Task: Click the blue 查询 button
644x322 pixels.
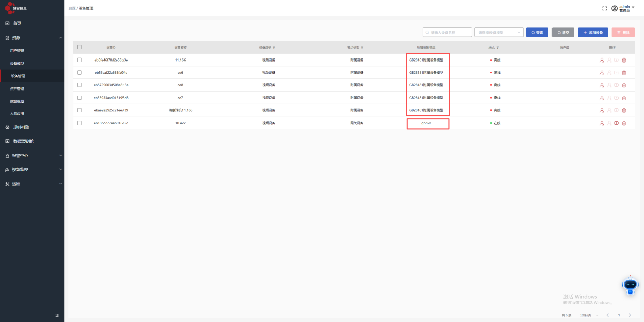Action: (537, 33)
